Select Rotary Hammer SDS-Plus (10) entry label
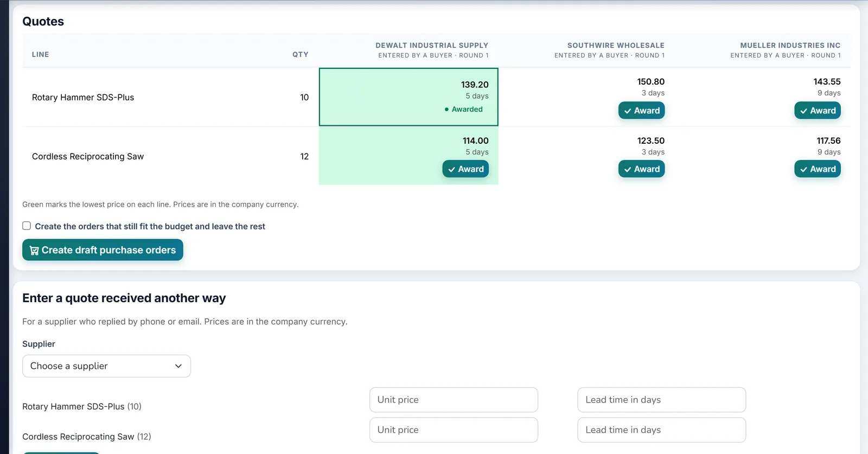The height and width of the screenshot is (454, 868). pyautogui.click(x=82, y=406)
